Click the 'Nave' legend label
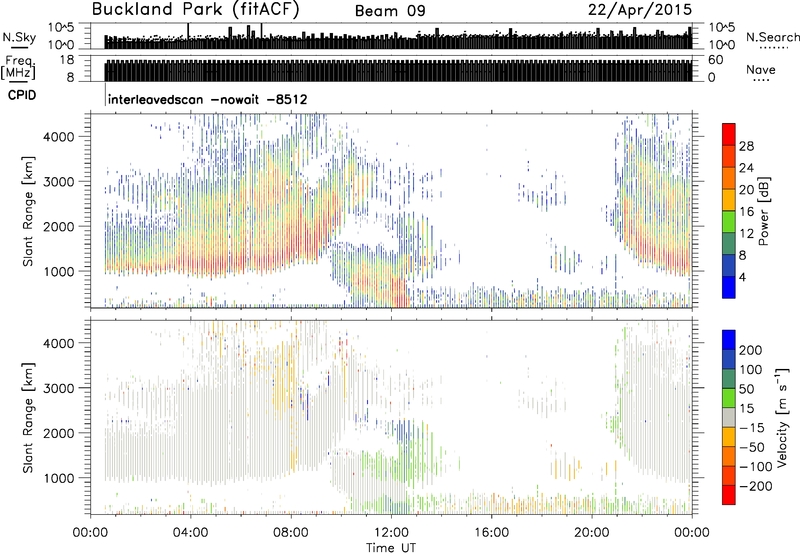This screenshot has height=554, width=800. (761, 69)
